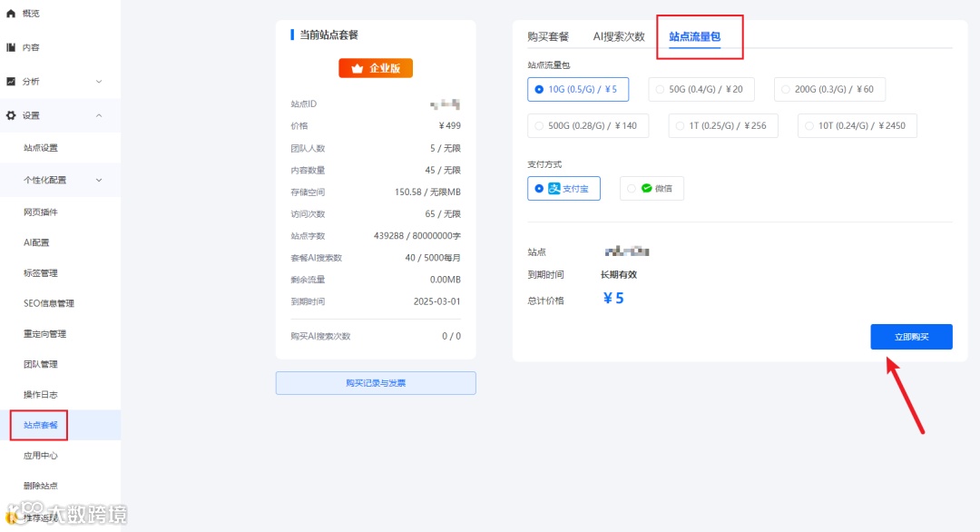Open 购买记录与发票 records and invoices
Viewport: 980px width, 532px height.
coord(375,382)
